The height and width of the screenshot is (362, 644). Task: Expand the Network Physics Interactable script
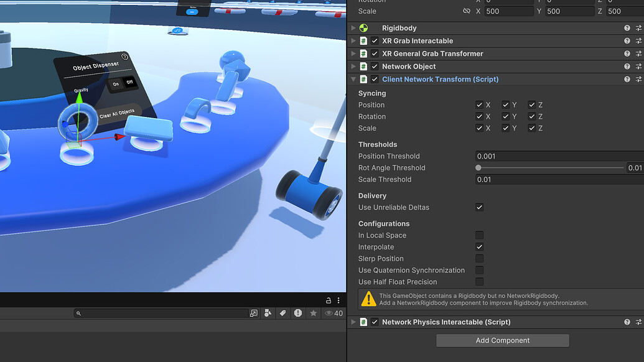pos(353,322)
